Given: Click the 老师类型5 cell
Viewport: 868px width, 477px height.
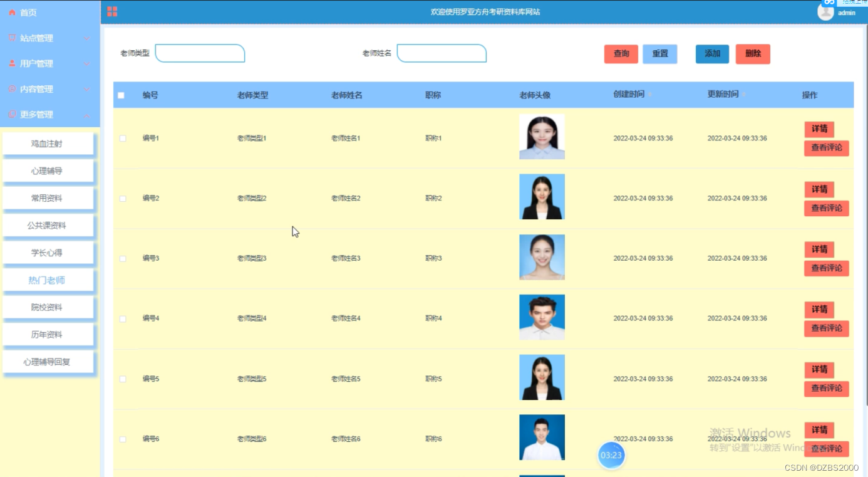Looking at the screenshot, I should pyautogui.click(x=252, y=379).
